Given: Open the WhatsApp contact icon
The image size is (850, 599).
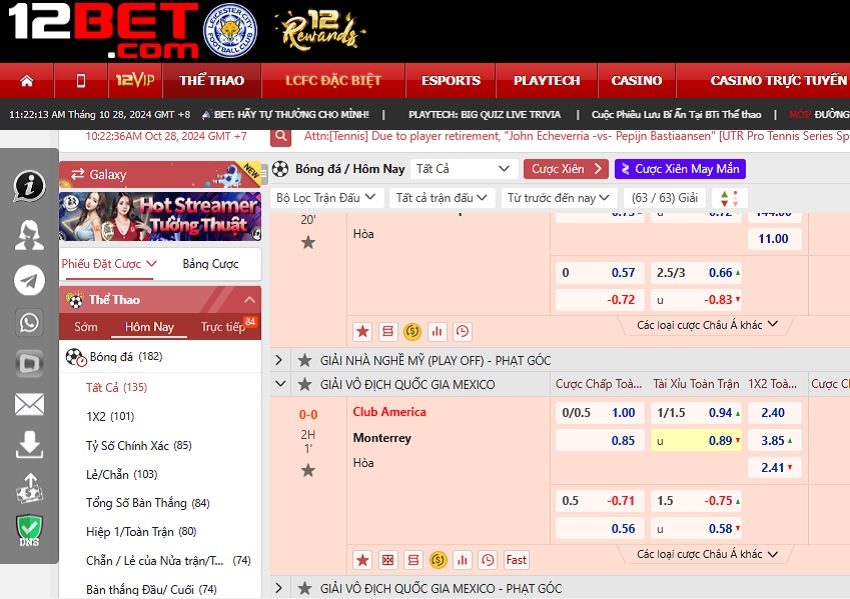Looking at the screenshot, I should (x=29, y=322).
